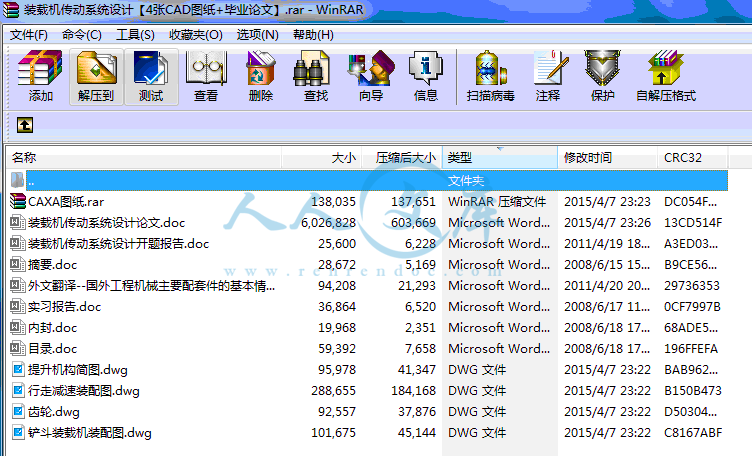This screenshot has width=752, height=456.
Task: Click CRC32 value 13CD514F
Action: tap(693, 222)
